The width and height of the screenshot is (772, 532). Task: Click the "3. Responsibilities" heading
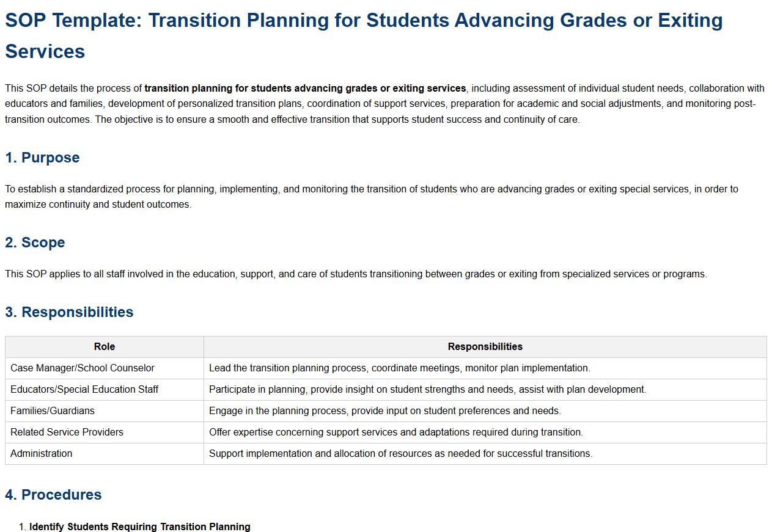[69, 312]
